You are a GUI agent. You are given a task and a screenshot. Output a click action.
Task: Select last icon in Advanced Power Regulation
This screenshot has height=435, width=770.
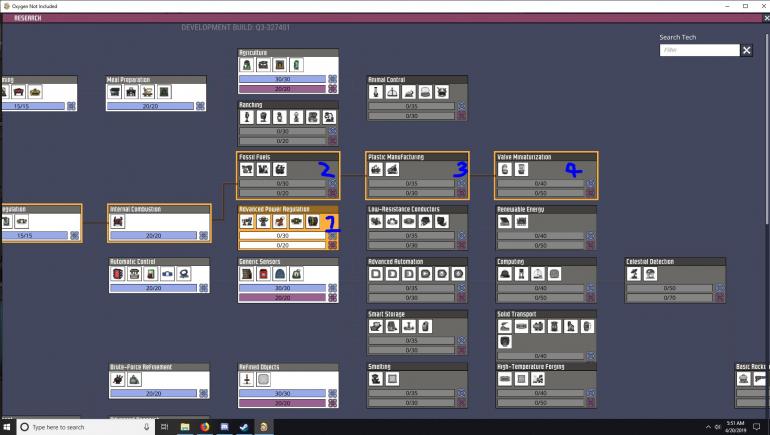point(313,221)
